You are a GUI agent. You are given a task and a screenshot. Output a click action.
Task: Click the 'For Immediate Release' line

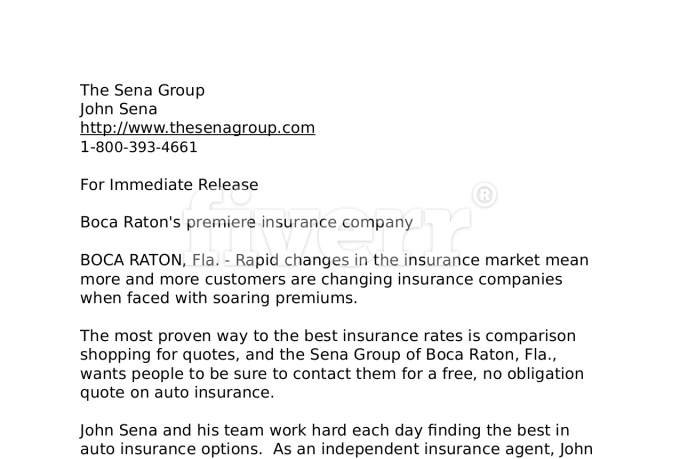pyautogui.click(x=169, y=185)
